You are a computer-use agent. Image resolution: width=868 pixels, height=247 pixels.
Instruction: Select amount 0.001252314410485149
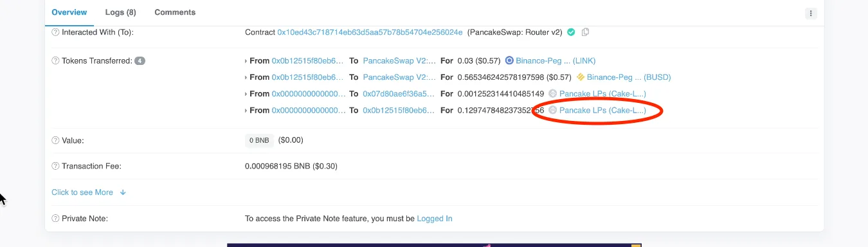[x=501, y=94]
